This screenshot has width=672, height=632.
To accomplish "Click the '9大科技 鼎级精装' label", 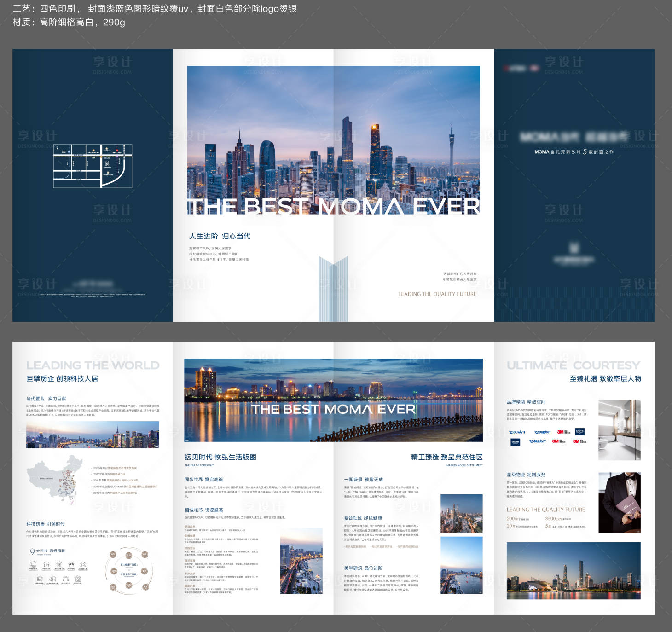I will (x=48, y=551).
